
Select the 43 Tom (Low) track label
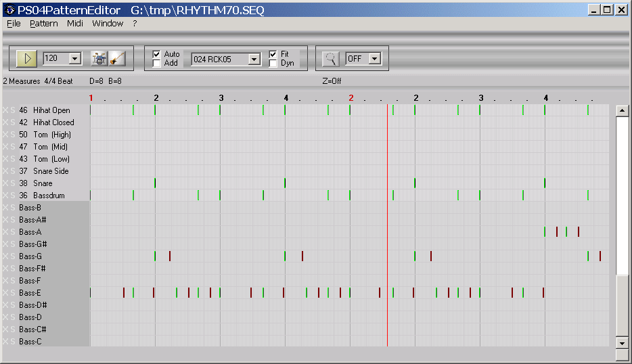point(45,159)
